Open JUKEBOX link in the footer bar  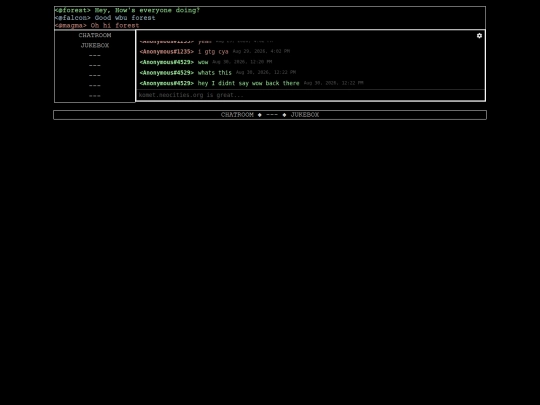pos(305,115)
